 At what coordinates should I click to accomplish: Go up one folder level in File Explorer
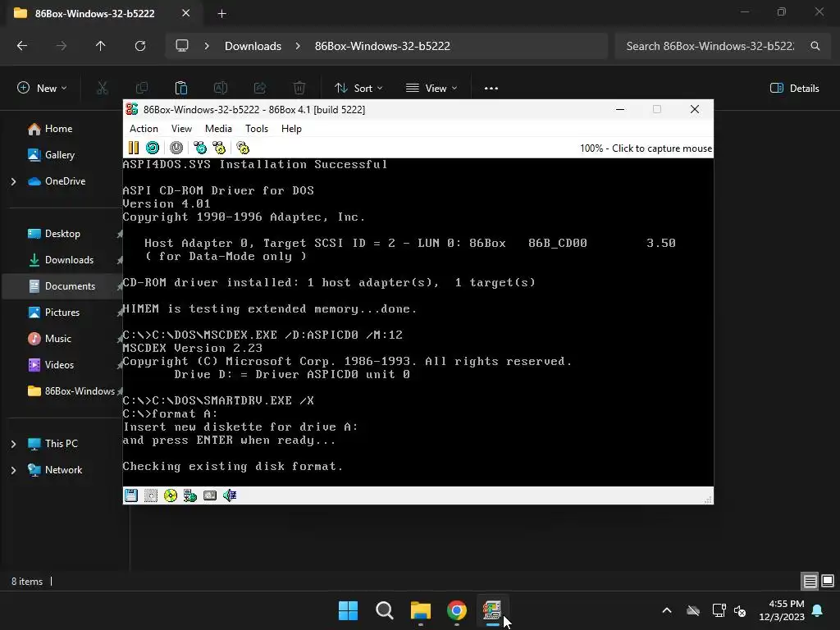coord(100,46)
